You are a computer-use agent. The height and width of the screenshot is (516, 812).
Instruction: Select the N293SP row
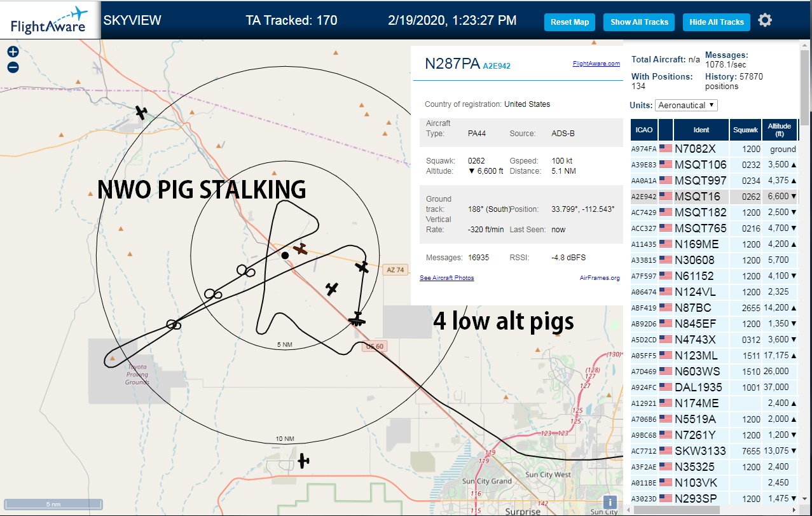(713, 498)
